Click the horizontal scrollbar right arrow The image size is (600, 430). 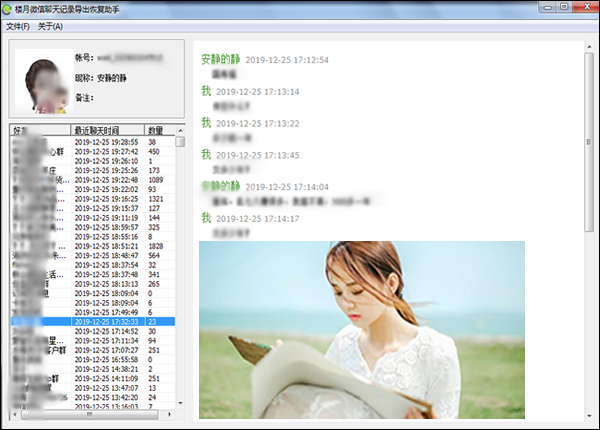[x=170, y=413]
